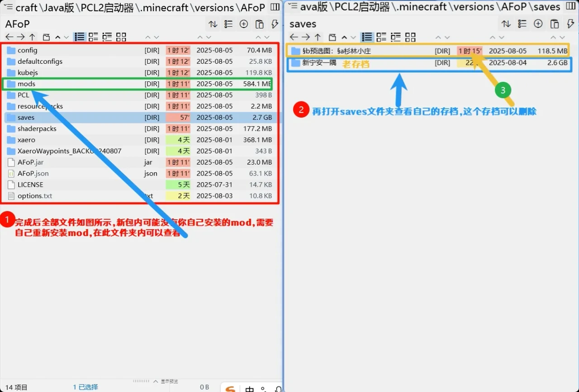Expand the preview panel with the chevron
This screenshot has height=392, width=579.
[x=157, y=381]
